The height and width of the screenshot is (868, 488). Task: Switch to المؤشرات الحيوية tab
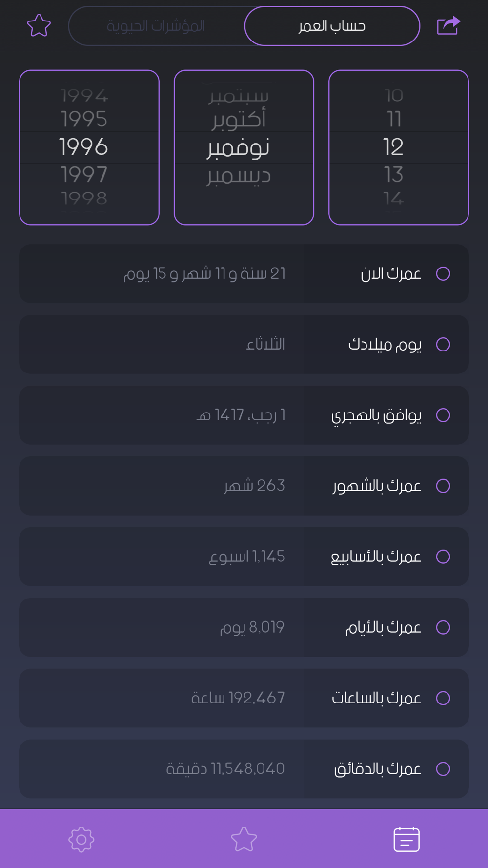click(156, 26)
